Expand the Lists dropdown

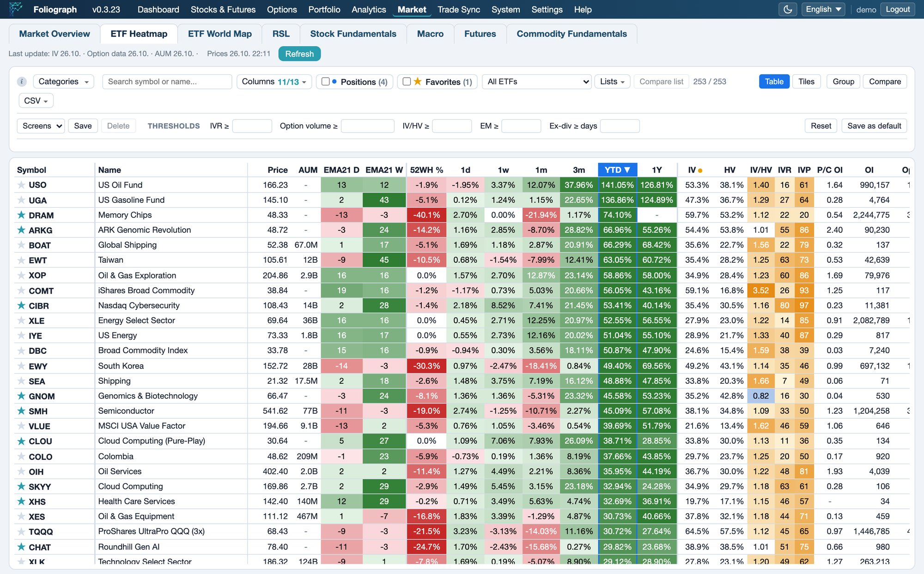(612, 82)
